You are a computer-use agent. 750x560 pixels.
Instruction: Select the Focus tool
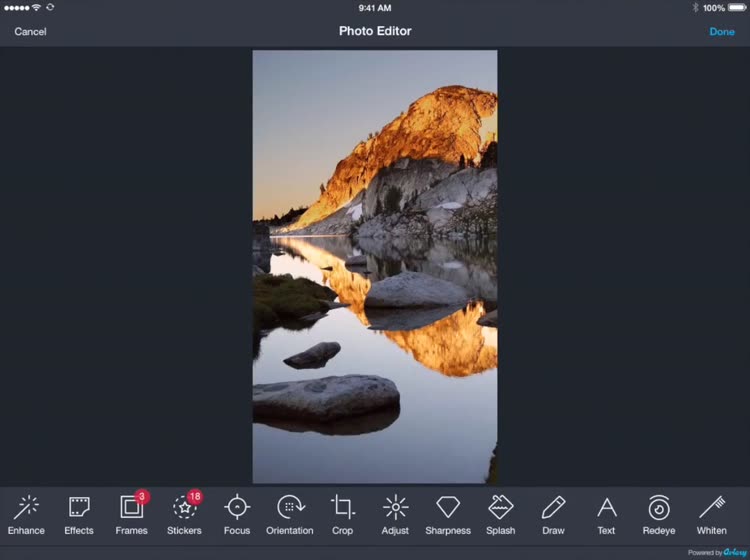tap(237, 515)
